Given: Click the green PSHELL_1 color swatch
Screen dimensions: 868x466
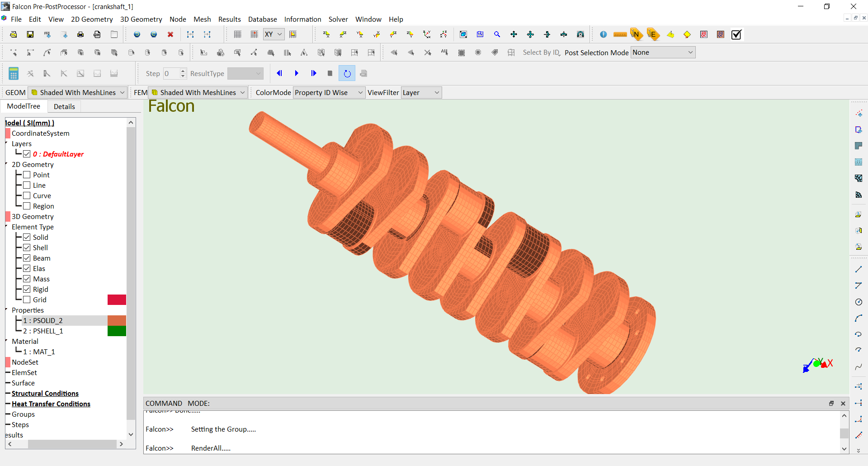Looking at the screenshot, I should 117,331.
